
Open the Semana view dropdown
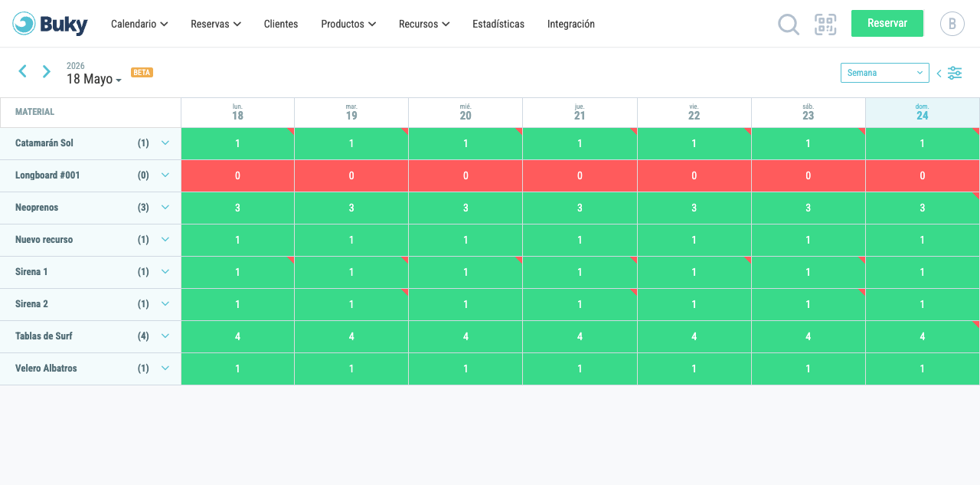click(x=884, y=73)
